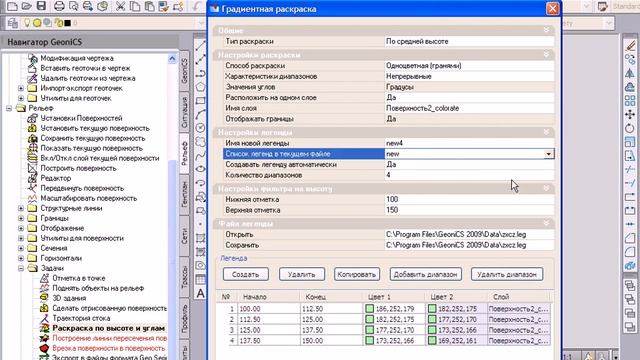Select the Text 'A' tool icon
640x360 pixels.
click(x=200, y=293)
